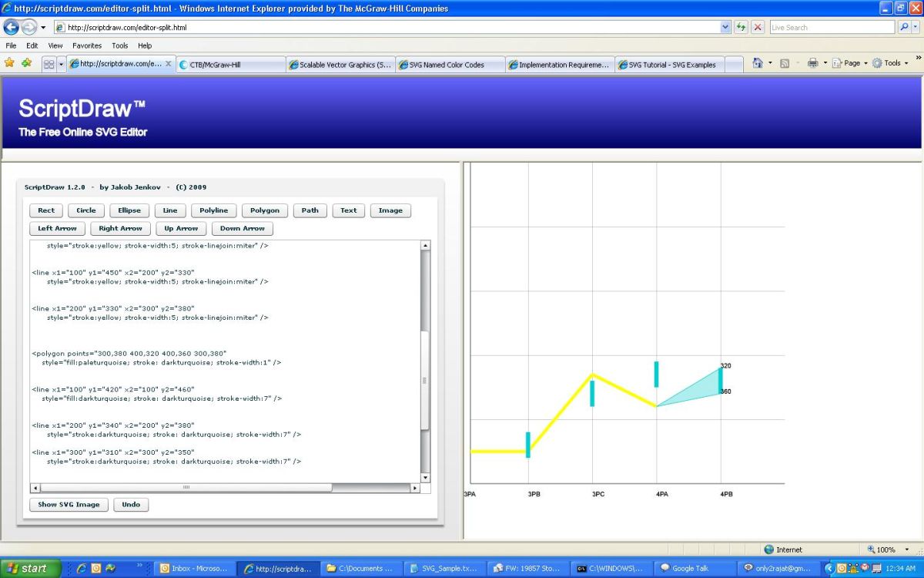The height and width of the screenshot is (578, 924).
Task: Switch to SVG Tutorial - SVG Examples tab
Action: pyautogui.click(x=670, y=65)
